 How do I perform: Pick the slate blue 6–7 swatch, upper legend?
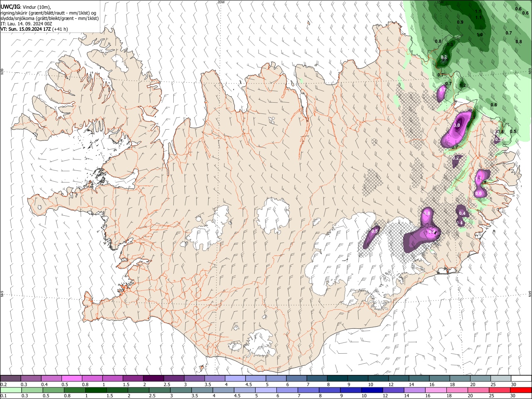(x=296, y=379)
